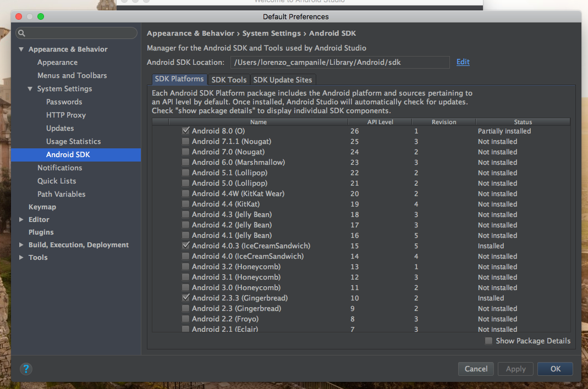Toggle the Android 8.0 (O) checkbox
Image resolution: width=588 pixels, height=389 pixels.
(185, 131)
